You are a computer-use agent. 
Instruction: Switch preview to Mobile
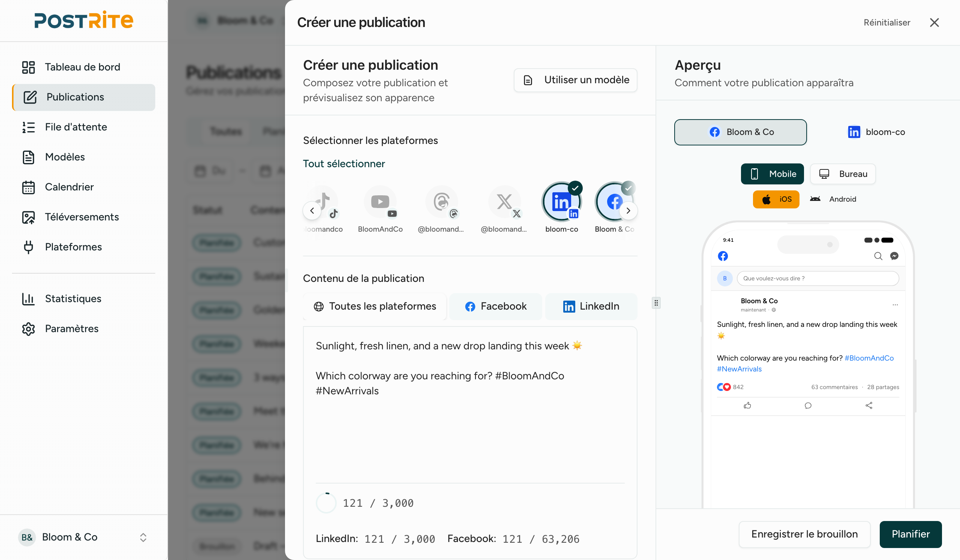[x=772, y=174]
